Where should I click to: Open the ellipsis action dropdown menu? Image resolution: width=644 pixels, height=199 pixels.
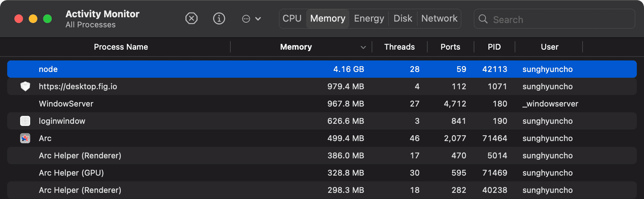coord(251,19)
